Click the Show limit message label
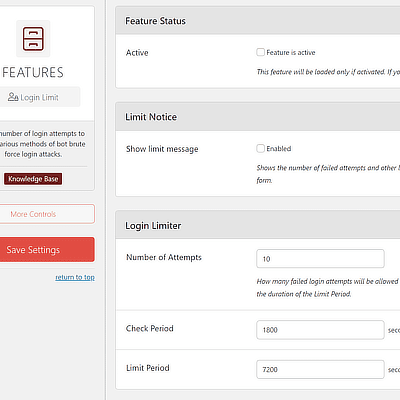The width and height of the screenshot is (400, 400). pos(162,149)
